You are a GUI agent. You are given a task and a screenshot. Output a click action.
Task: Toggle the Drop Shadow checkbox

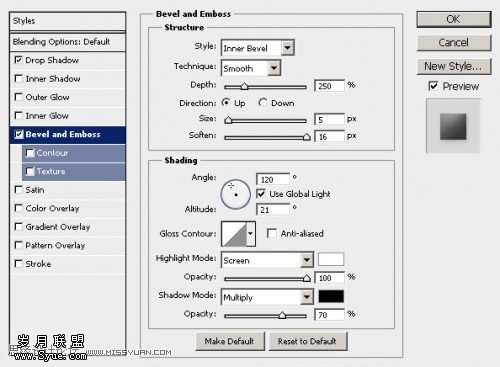pyautogui.click(x=19, y=60)
